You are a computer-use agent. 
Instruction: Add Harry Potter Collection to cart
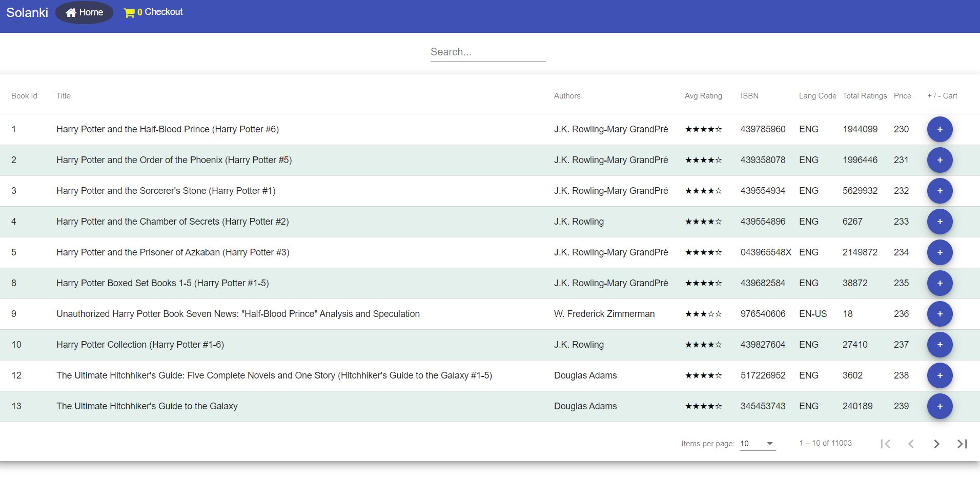coord(940,345)
